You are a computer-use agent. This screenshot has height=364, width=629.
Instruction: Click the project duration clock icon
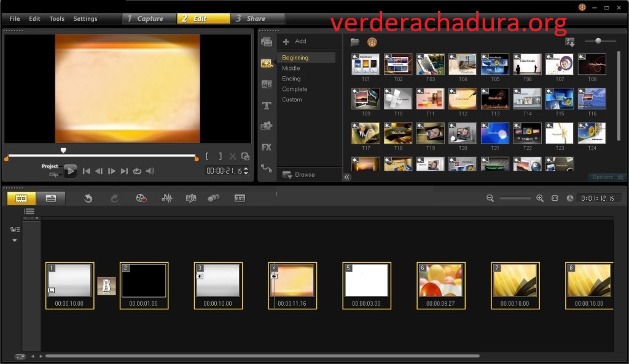point(569,198)
